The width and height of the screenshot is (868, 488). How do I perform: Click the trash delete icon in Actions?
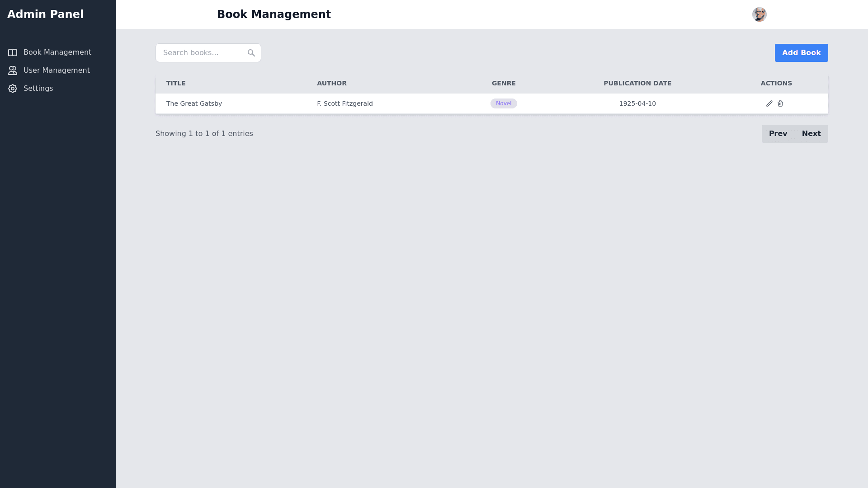(x=780, y=103)
